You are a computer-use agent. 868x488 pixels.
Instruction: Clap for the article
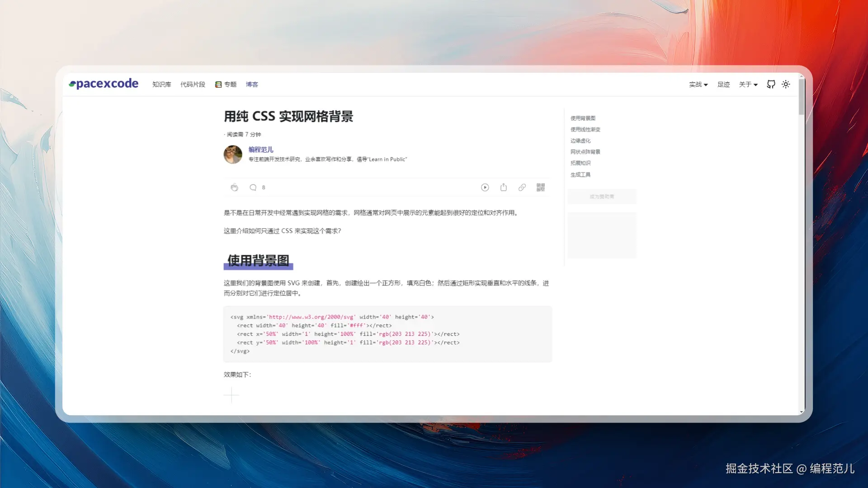[x=235, y=187]
